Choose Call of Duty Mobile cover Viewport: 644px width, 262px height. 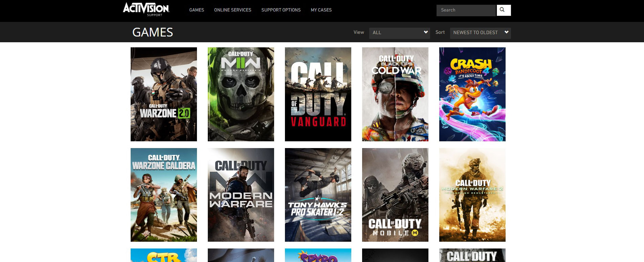click(x=395, y=195)
